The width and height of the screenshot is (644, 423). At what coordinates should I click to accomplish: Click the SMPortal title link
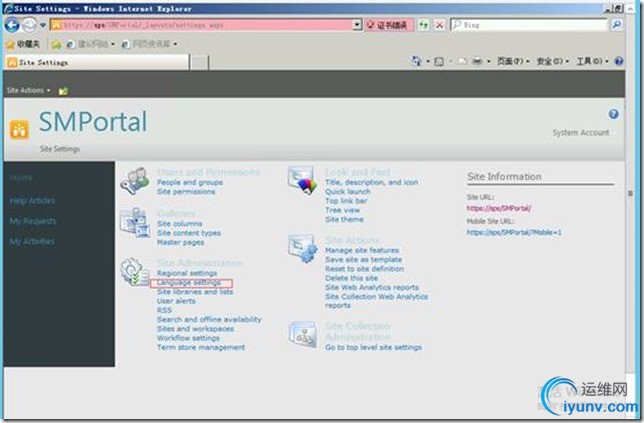click(93, 122)
